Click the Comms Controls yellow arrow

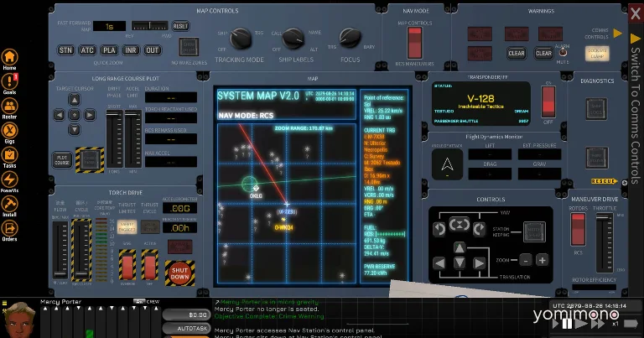point(617,34)
